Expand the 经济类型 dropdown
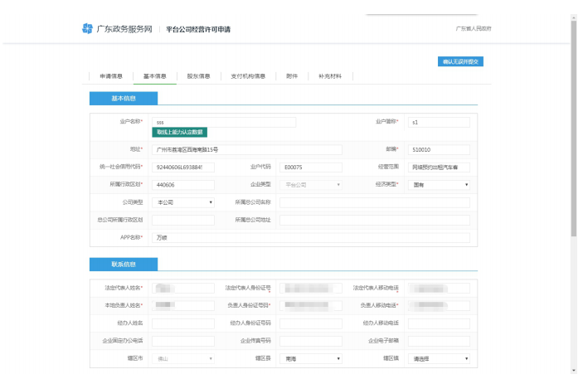Viewport: 588px width, 379px height. [438, 184]
